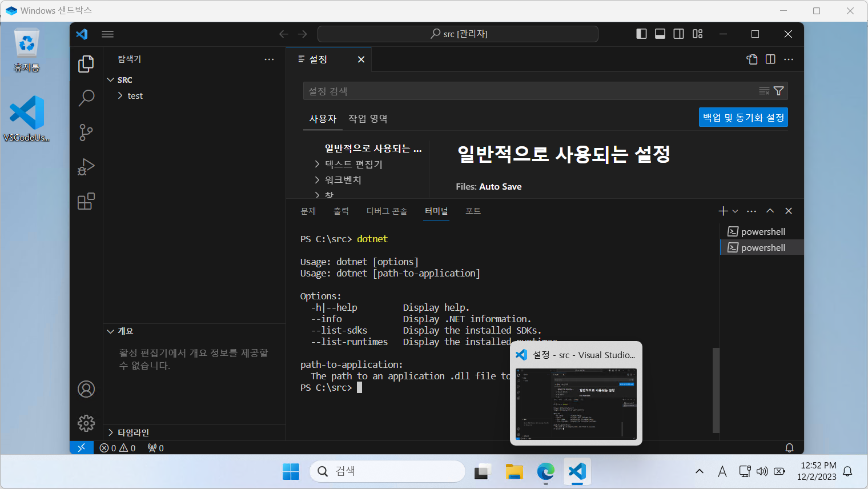868x489 pixels.
Task: Open the 문제 panel tab
Action: (308, 211)
